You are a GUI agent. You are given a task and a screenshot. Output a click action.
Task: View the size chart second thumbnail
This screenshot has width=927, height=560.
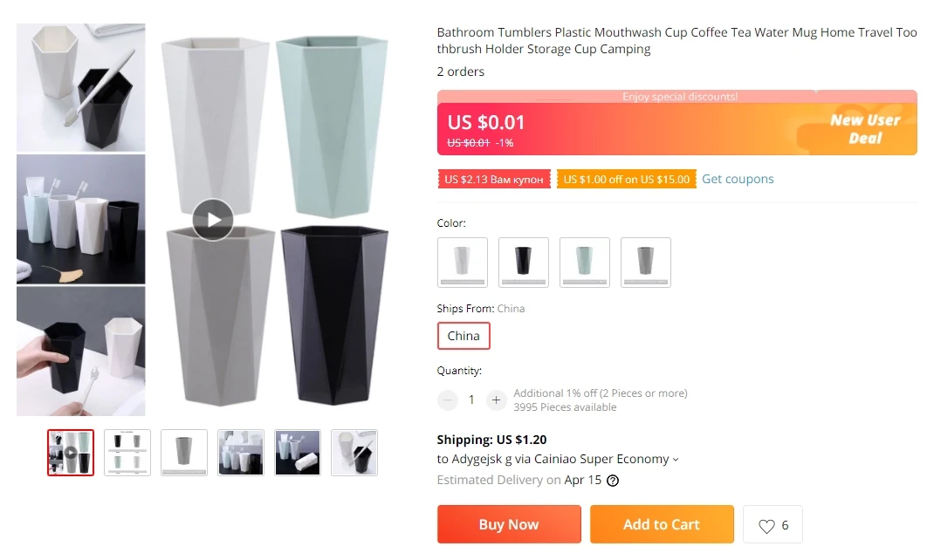coord(127,453)
